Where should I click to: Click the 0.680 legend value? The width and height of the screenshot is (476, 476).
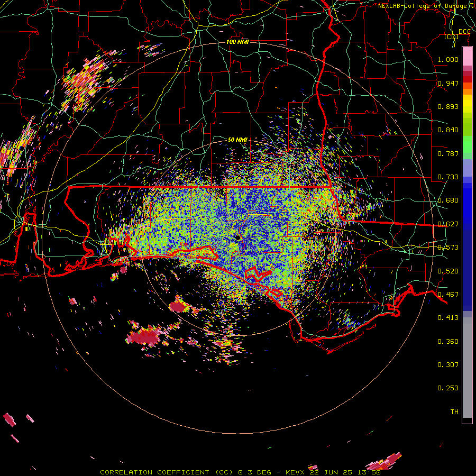click(448, 200)
